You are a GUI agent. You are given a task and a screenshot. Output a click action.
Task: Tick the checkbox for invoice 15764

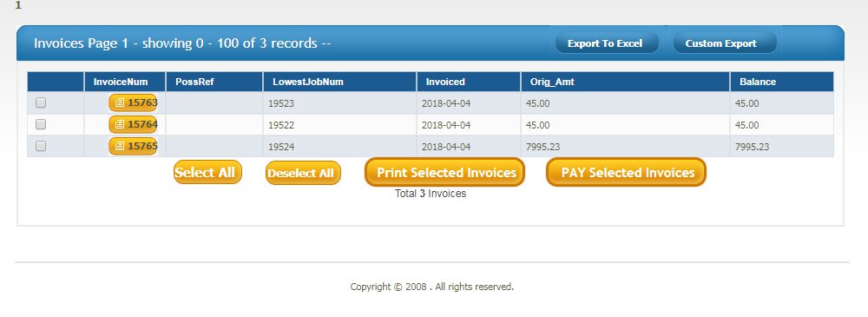pos(41,124)
